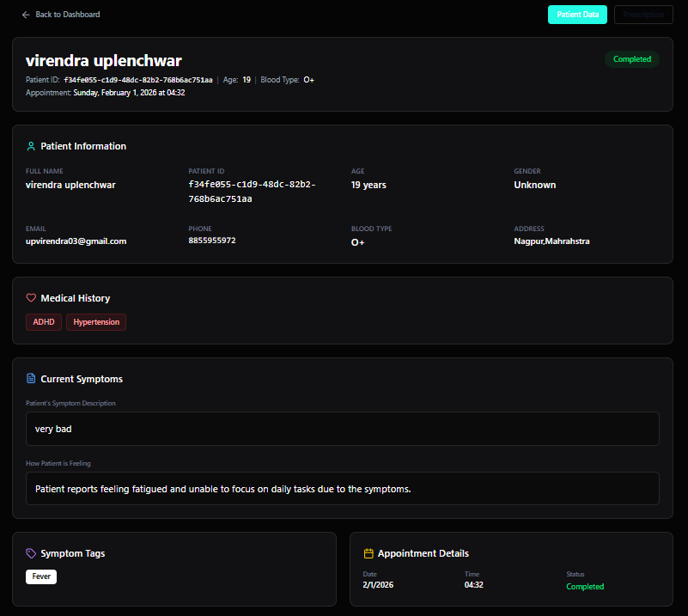This screenshot has width=688, height=616.
Task: Click the Patient Information person icon
Action: pyautogui.click(x=31, y=146)
